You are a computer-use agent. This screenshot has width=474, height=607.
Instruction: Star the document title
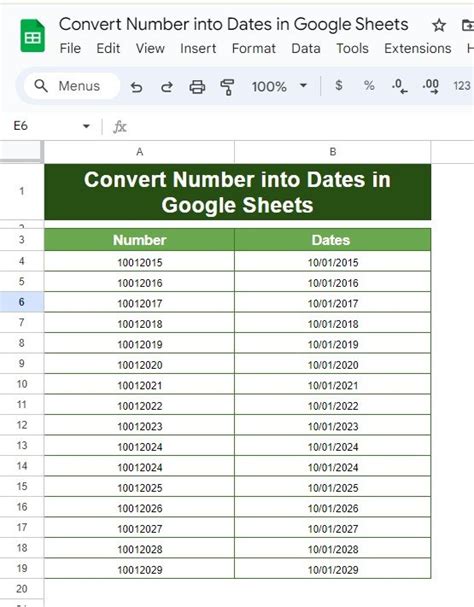click(439, 26)
